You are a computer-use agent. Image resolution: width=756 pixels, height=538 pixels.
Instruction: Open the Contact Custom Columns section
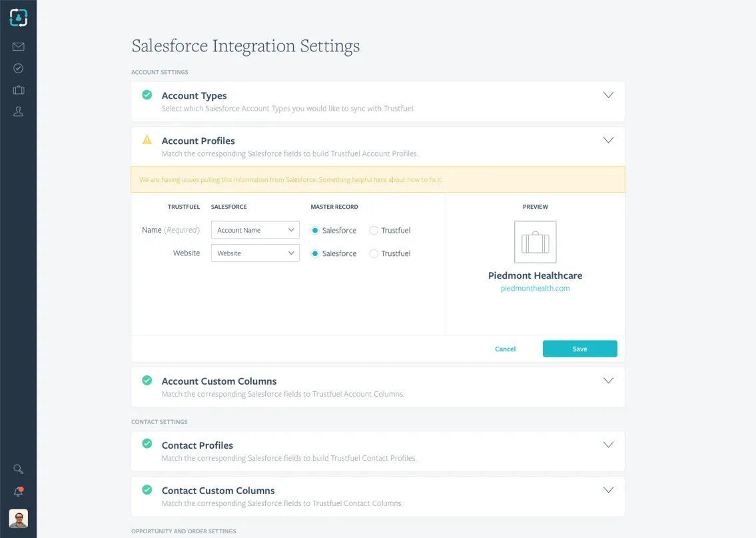[x=608, y=489]
